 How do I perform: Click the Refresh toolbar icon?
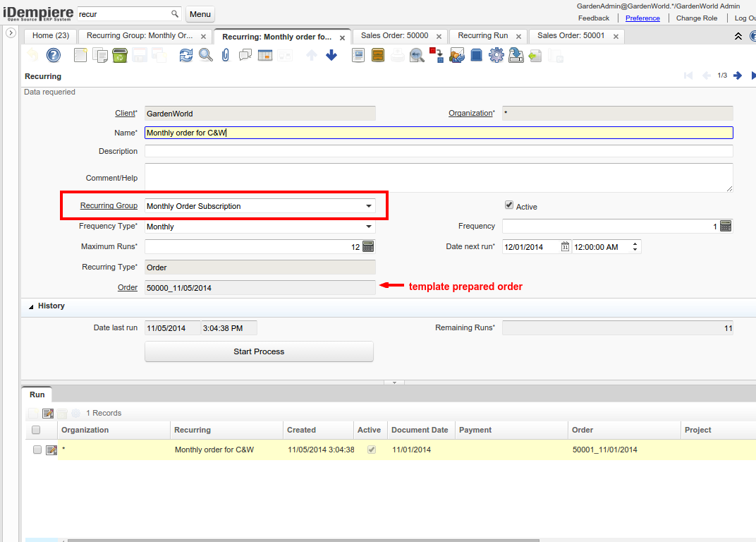(186, 55)
